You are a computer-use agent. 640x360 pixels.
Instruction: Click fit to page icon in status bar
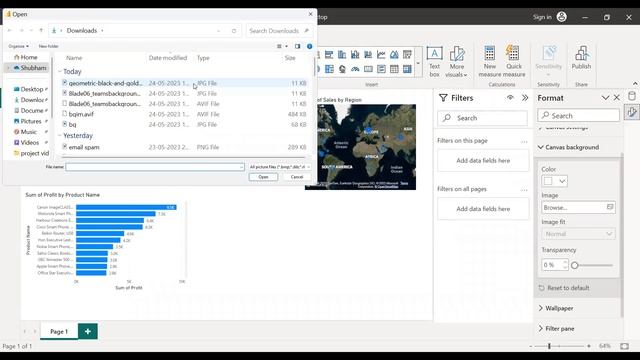pos(624,346)
